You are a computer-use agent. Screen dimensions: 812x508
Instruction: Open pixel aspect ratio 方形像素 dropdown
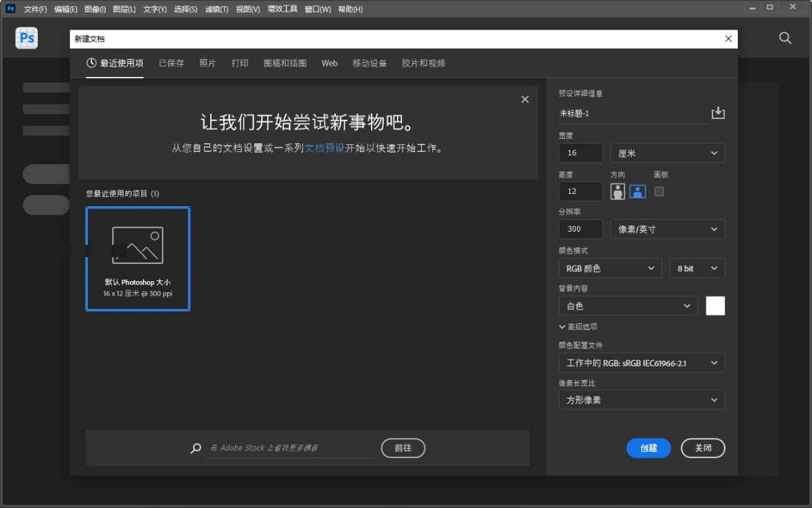coord(642,399)
